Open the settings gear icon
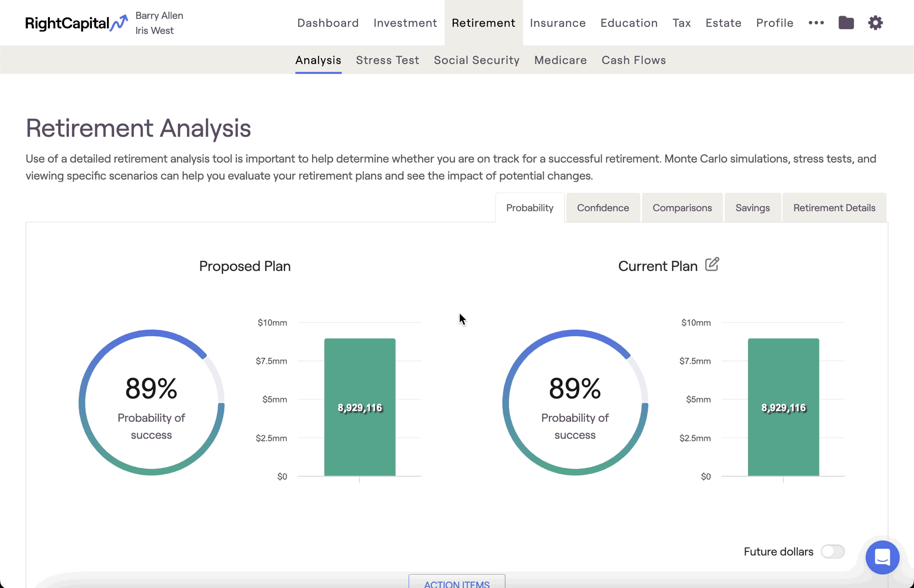The height and width of the screenshot is (588, 914). 875,23
